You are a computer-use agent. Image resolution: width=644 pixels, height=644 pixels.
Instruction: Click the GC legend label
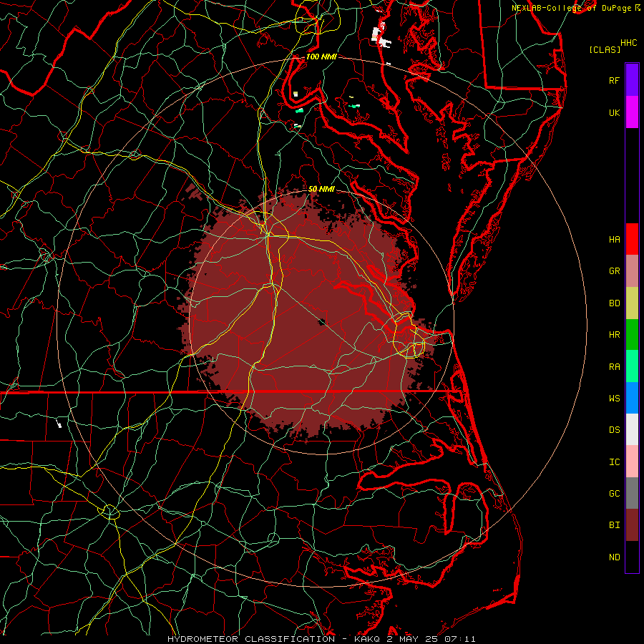(614, 493)
